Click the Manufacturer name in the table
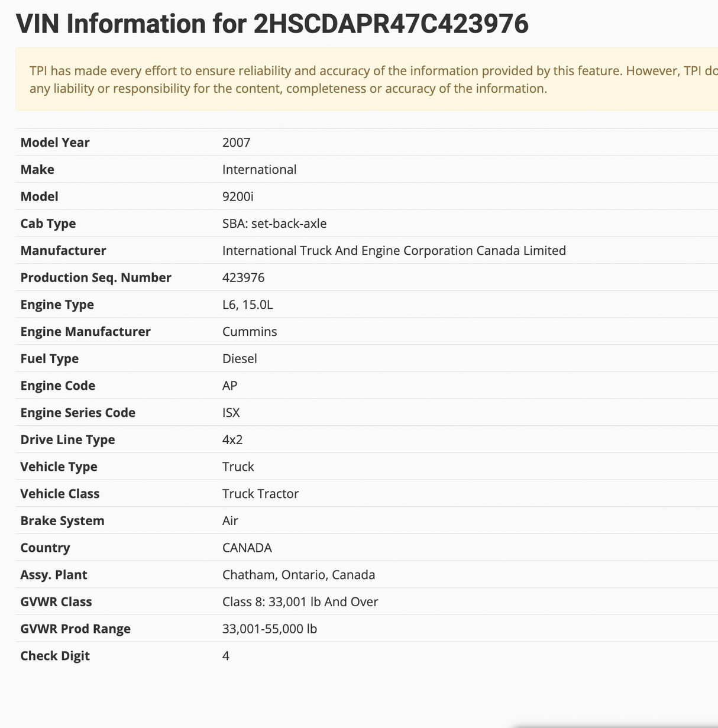 (394, 251)
